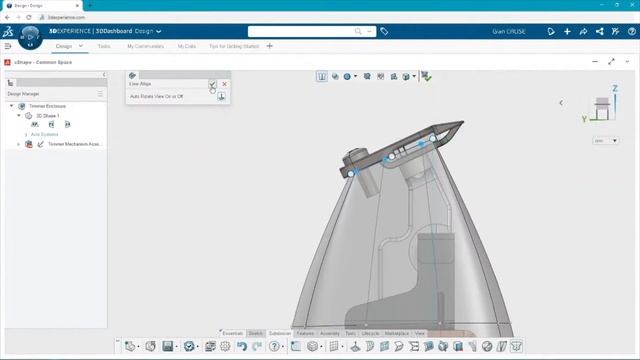
Task: Toggle the section view icon in viewport toolbar
Action: pyautogui.click(x=322, y=76)
